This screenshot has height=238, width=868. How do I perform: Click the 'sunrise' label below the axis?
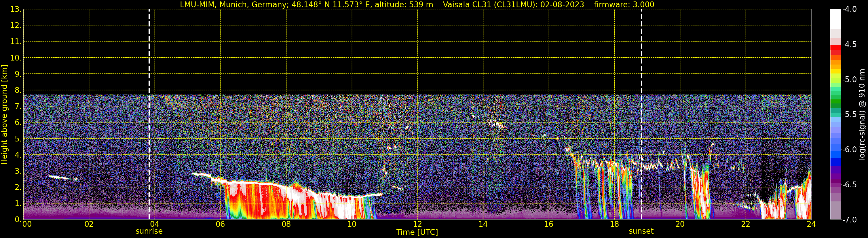pyautogui.click(x=149, y=231)
